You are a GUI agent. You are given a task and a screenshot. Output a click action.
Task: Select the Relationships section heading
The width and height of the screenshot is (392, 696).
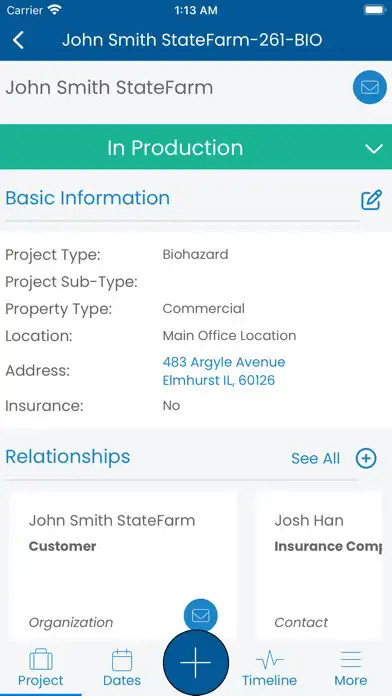(67, 457)
